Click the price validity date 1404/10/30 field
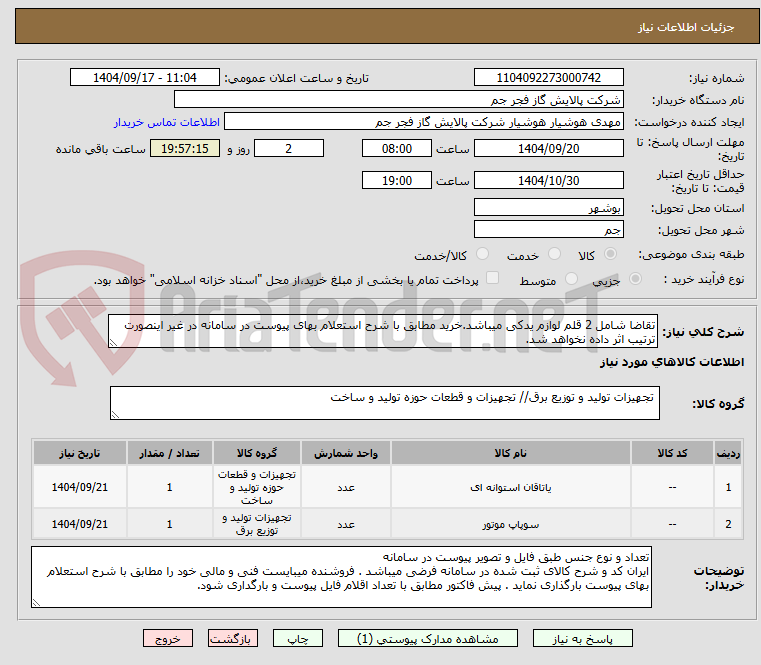This screenshot has width=761, height=665. [x=548, y=181]
